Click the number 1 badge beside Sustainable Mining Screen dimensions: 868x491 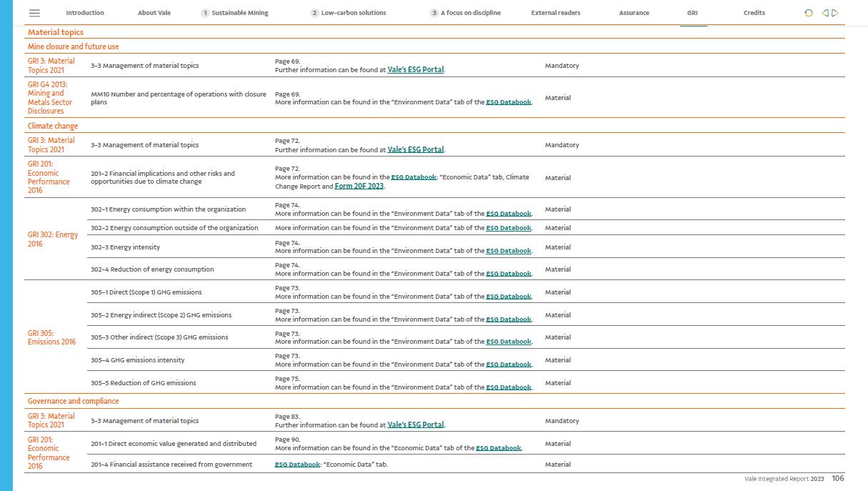tap(205, 13)
